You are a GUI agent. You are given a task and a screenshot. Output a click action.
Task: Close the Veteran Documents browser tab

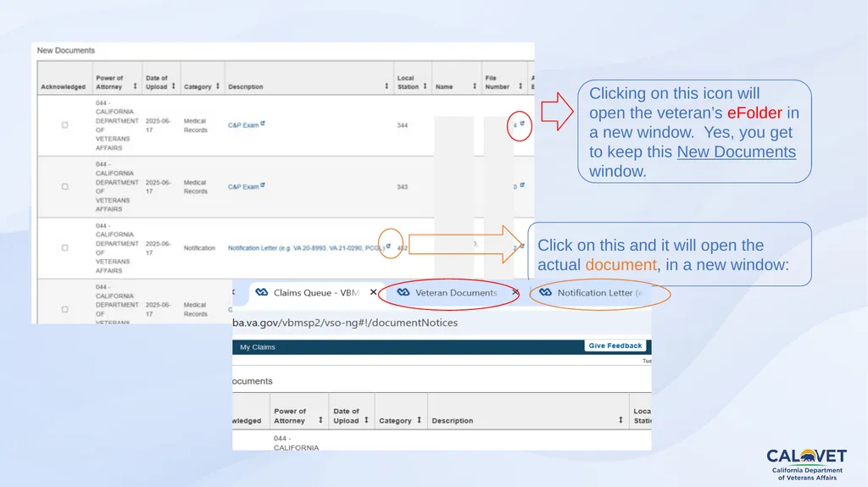coord(515,291)
